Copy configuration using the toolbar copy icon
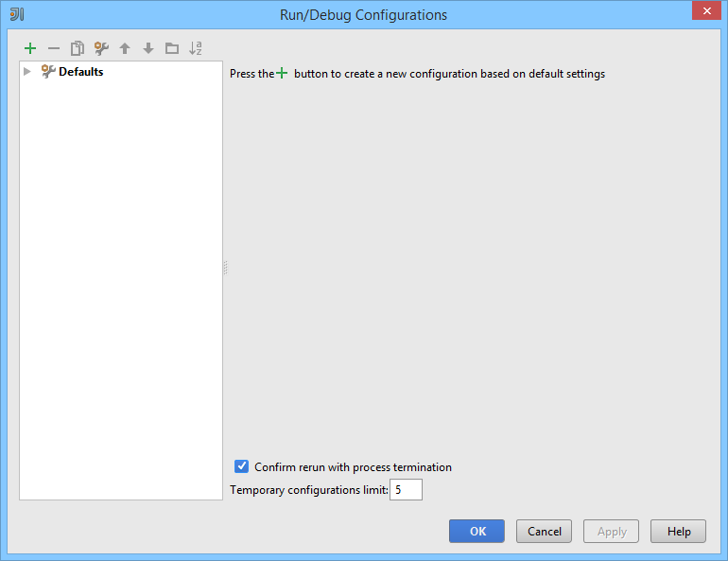The height and width of the screenshot is (561, 728). [x=78, y=48]
